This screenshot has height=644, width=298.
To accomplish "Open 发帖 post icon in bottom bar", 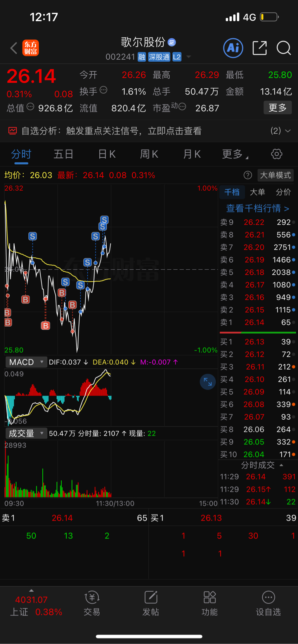I will point(151,598).
